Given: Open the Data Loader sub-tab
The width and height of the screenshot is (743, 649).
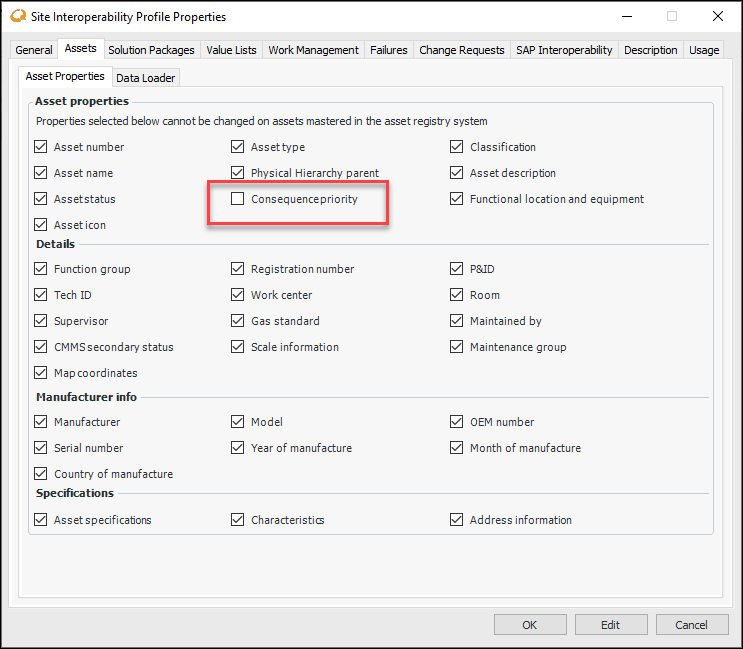Looking at the screenshot, I should [146, 78].
